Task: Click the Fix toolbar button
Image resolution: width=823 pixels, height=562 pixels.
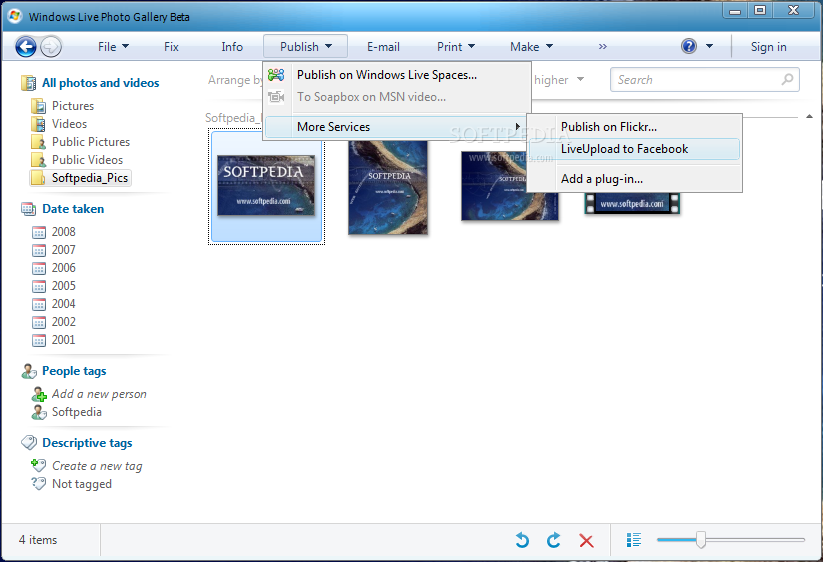Action: click(171, 47)
